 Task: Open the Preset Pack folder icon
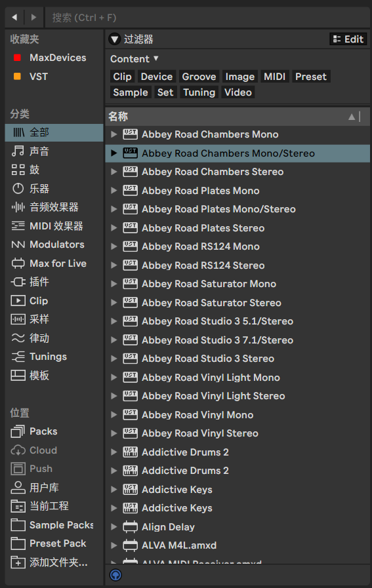18,543
